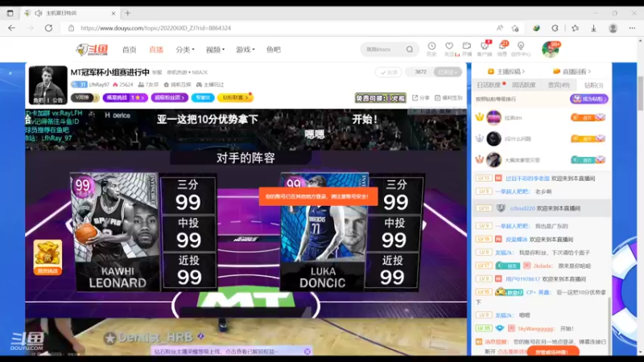Expand the 分类 dropdown menu
The height and width of the screenshot is (362, 644).
coord(185,50)
